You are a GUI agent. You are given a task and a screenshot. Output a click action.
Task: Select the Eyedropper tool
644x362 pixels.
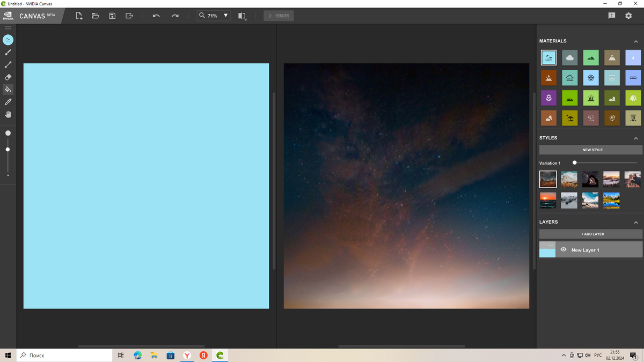click(x=8, y=102)
